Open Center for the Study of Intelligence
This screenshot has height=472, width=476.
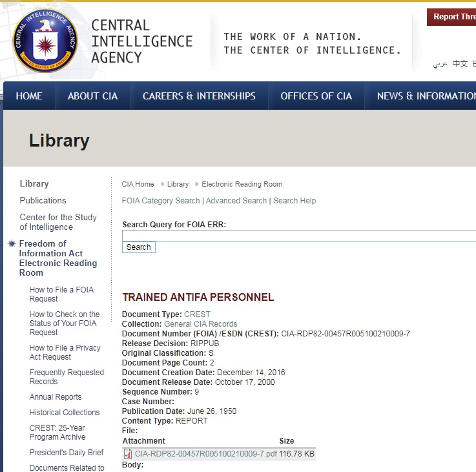coord(58,222)
